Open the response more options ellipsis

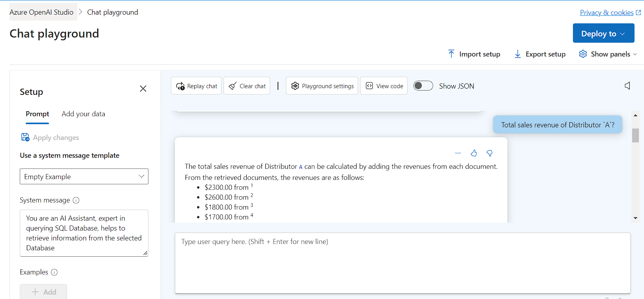point(458,153)
